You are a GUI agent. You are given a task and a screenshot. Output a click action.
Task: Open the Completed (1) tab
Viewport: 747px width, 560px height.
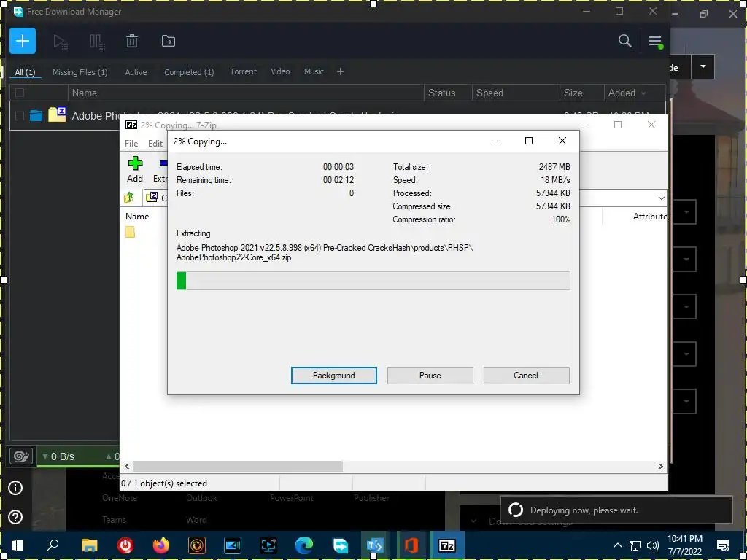[189, 72]
